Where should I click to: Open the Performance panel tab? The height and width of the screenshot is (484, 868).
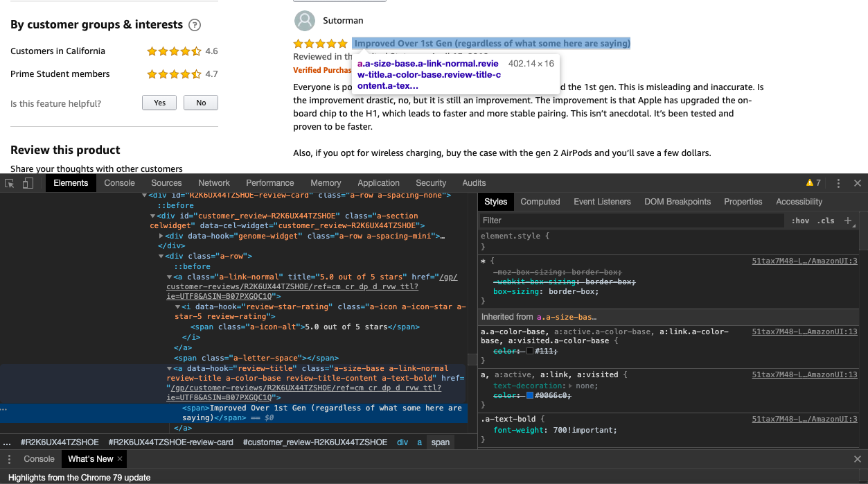tap(270, 183)
